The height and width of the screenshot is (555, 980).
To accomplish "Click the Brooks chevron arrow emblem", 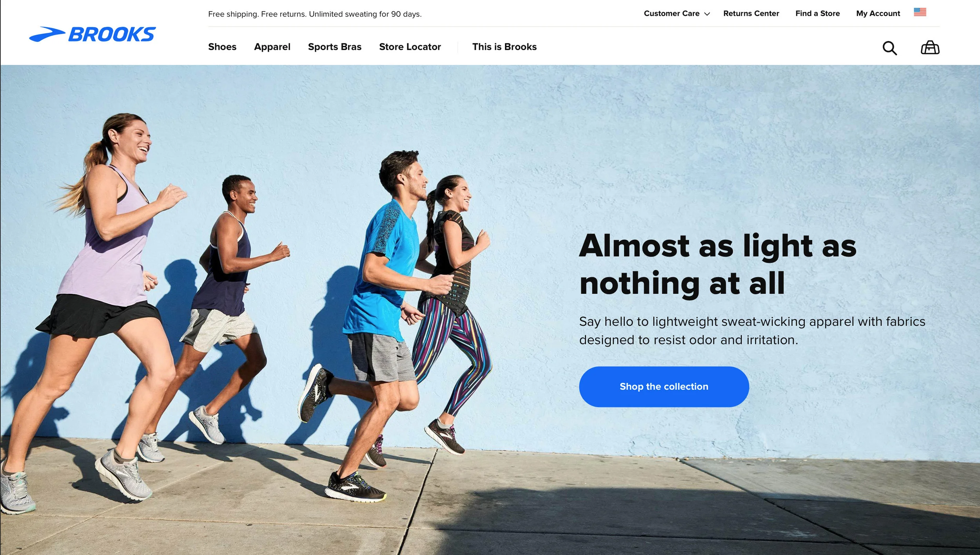I will [x=47, y=34].
